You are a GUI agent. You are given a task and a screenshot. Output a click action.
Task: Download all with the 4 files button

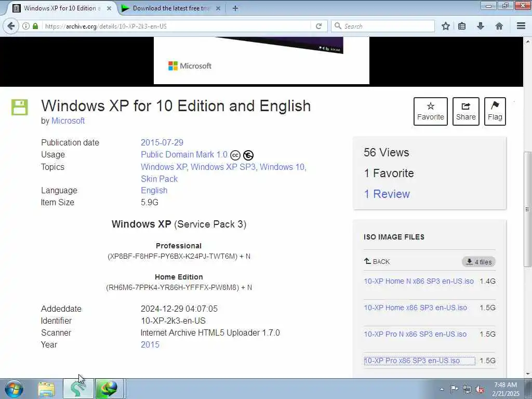click(x=478, y=262)
